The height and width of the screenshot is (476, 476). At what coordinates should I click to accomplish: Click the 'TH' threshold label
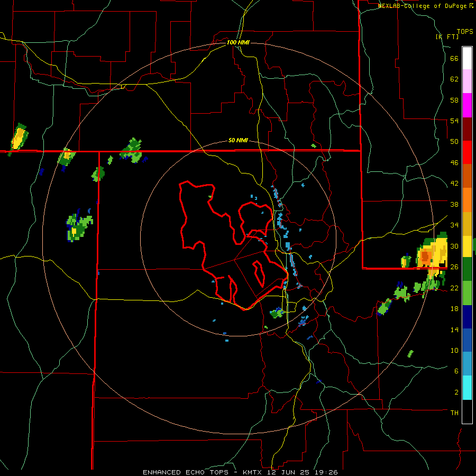pos(454,413)
